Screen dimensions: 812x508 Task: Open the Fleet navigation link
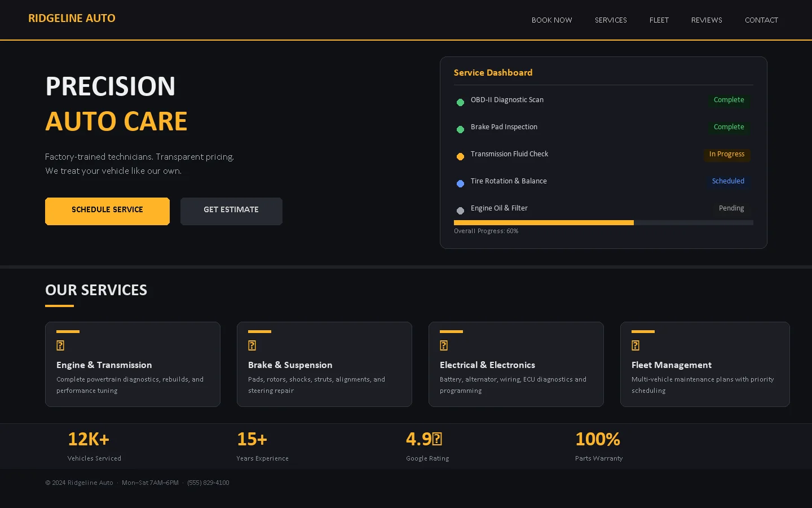point(659,20)
